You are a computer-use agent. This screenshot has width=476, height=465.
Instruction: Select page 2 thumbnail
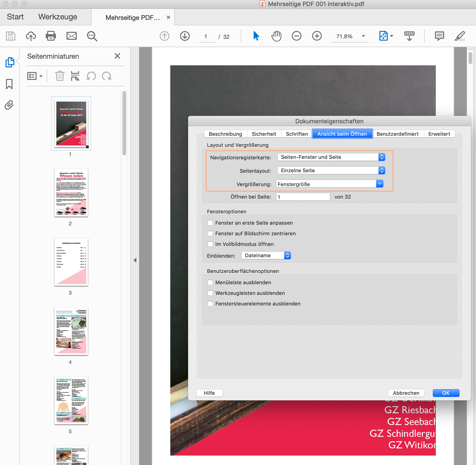pos(71,193)
